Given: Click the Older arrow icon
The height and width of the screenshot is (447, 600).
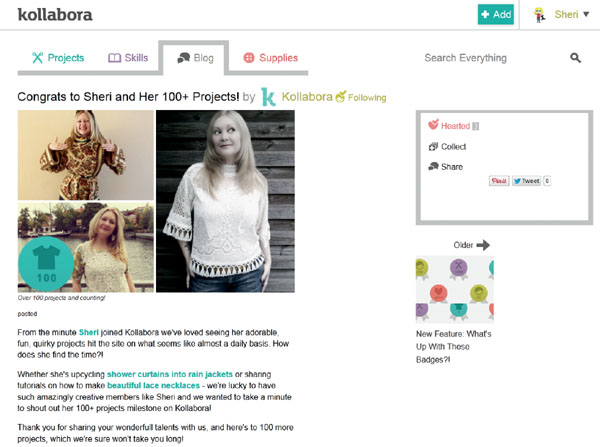Looking at the screenshot, I should (x=483, y=245).
